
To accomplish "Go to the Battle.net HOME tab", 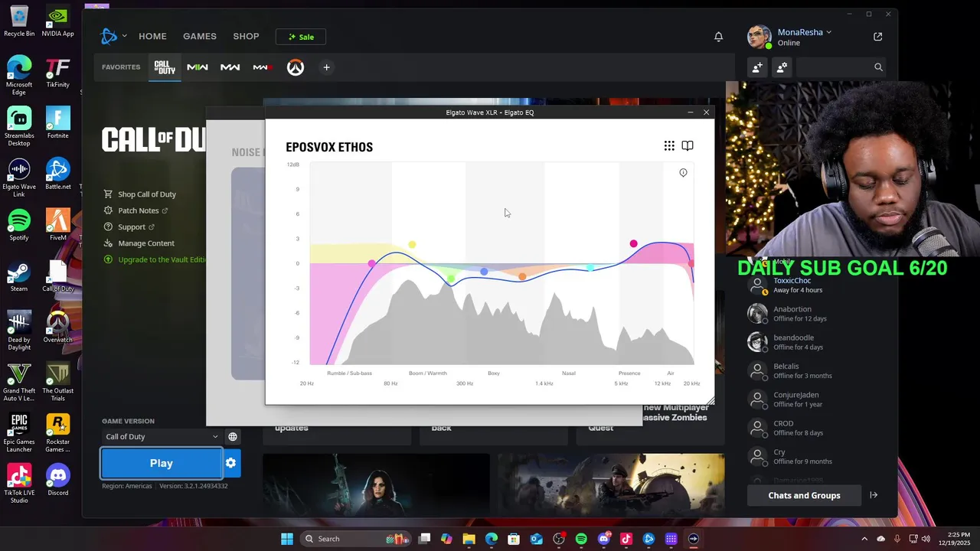I will (152, 36).
